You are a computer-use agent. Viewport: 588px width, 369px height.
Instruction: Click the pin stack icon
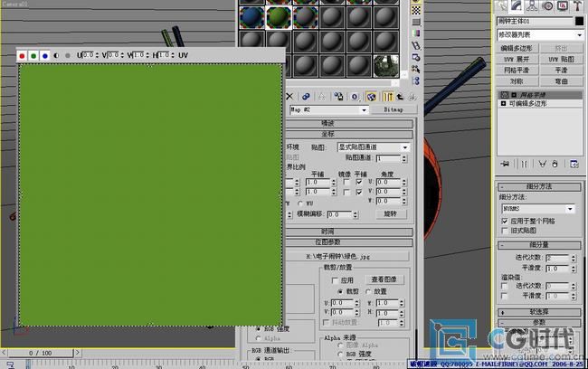505,164
